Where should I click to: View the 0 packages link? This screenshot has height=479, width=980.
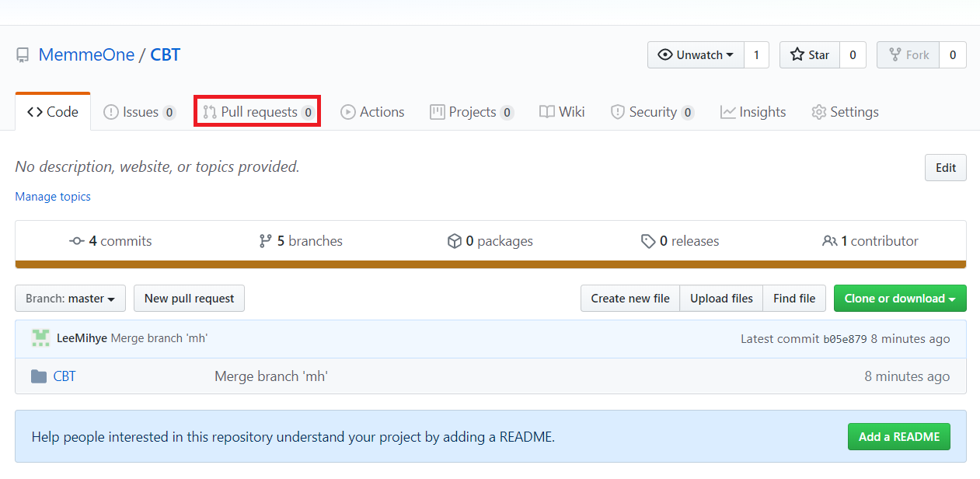(x=490, y=241)
